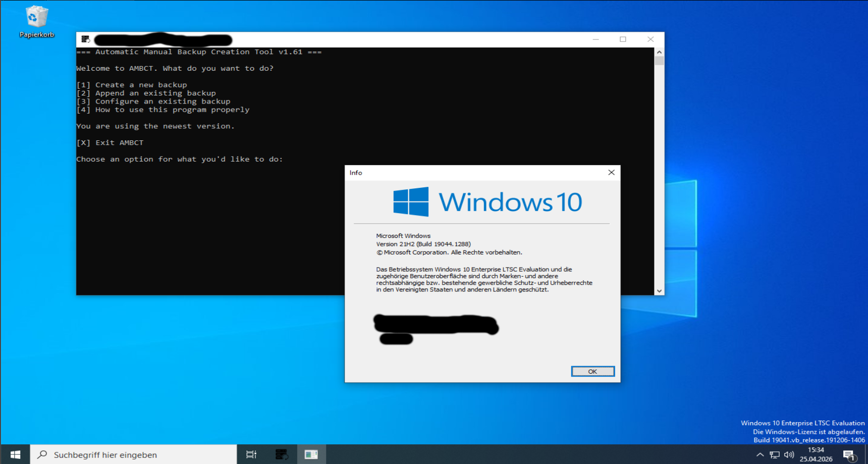Click the backup tool window title icon
This screenshot has height=464, width=868.
click(x=85, y=39)
